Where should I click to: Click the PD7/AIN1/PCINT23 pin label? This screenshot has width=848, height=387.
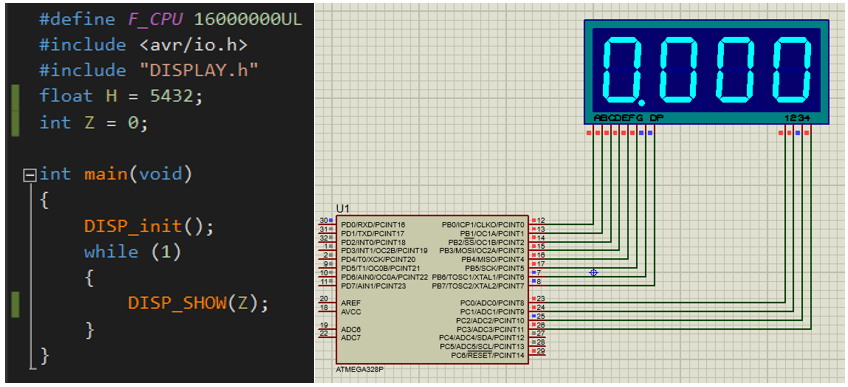[373, 285]
